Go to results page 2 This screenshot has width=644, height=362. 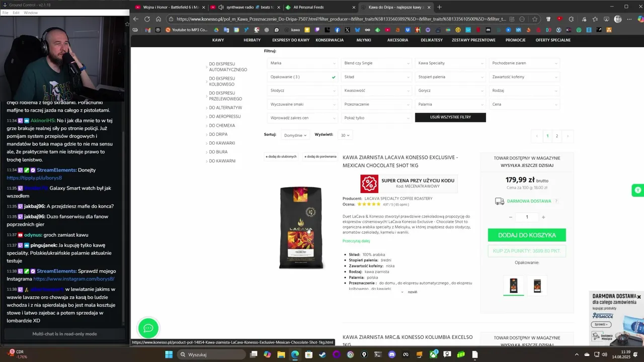tap(556, 136)
